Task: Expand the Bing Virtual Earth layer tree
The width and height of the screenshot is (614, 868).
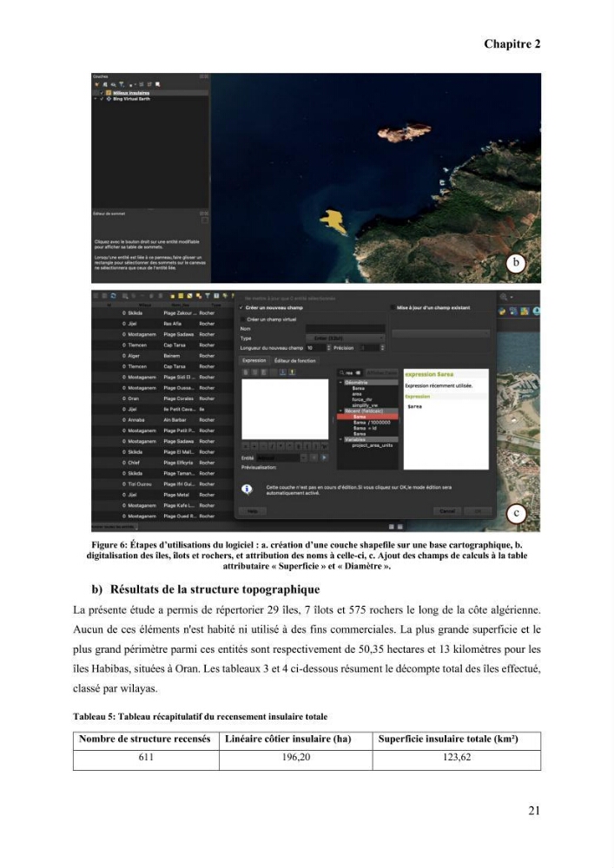Action: [x=96, y=99]
